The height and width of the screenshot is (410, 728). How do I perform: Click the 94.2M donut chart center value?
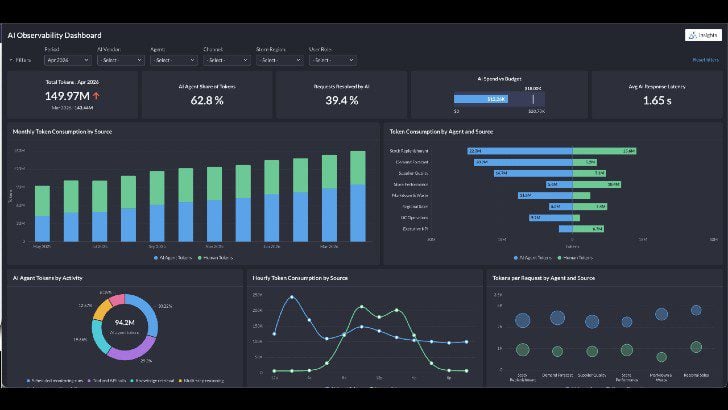tap(124, 322)
